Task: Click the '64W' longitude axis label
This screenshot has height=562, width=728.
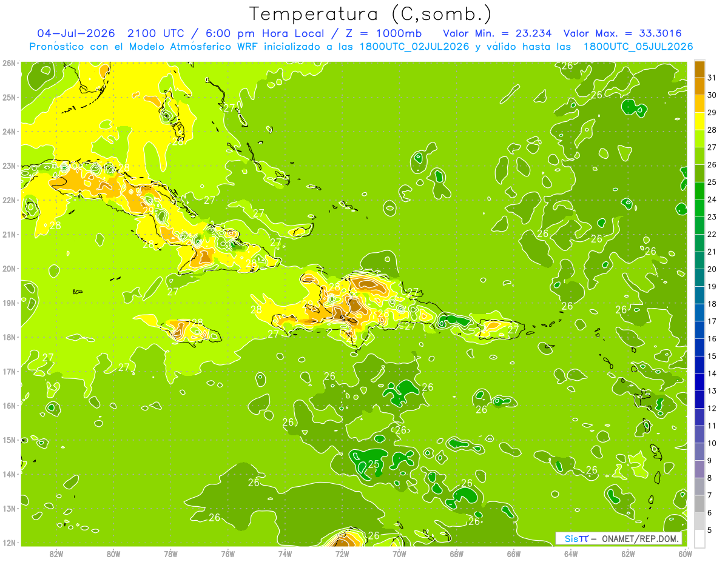Action: (x=571, y=553)
